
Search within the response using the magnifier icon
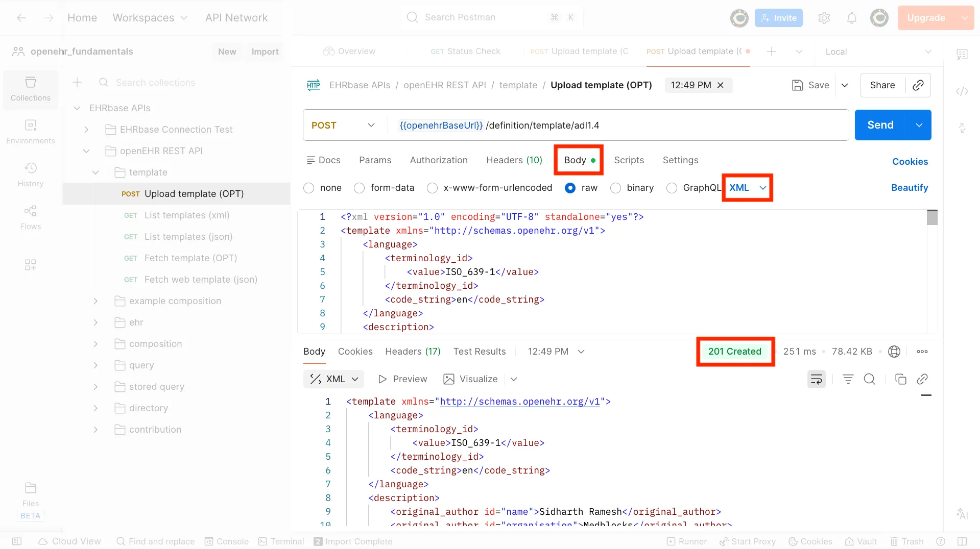870,379
